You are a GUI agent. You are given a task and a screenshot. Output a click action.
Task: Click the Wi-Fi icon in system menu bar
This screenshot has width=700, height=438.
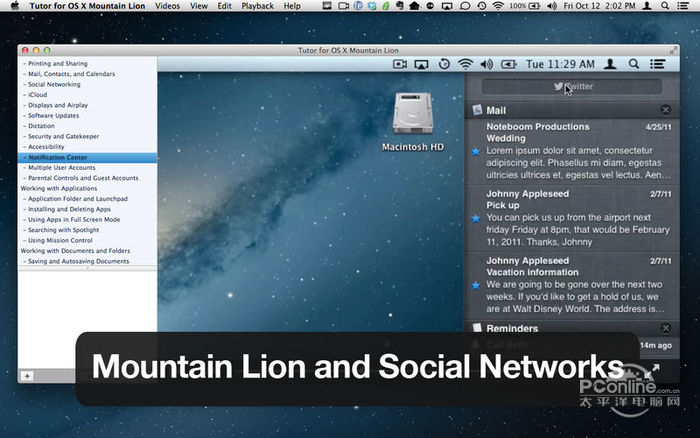(498, 6)
